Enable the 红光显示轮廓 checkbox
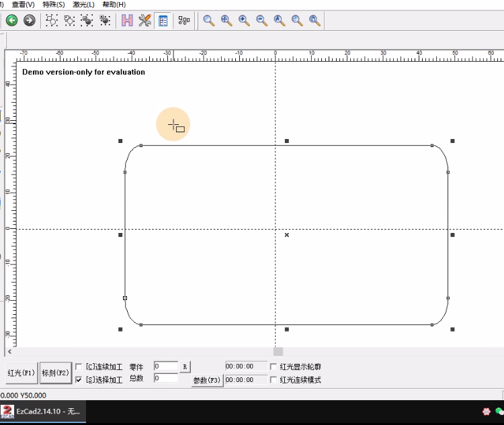Image resolution: width=504 pixels, height=425 pixels. [274, 367]
